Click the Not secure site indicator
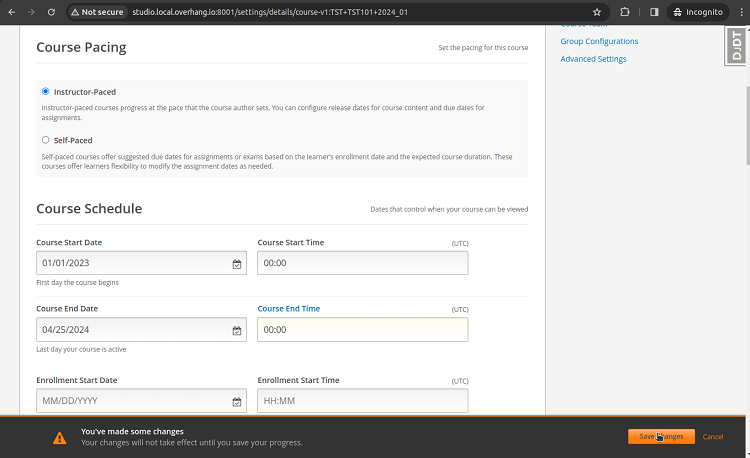Screen dimensions: 750x458 96,12
